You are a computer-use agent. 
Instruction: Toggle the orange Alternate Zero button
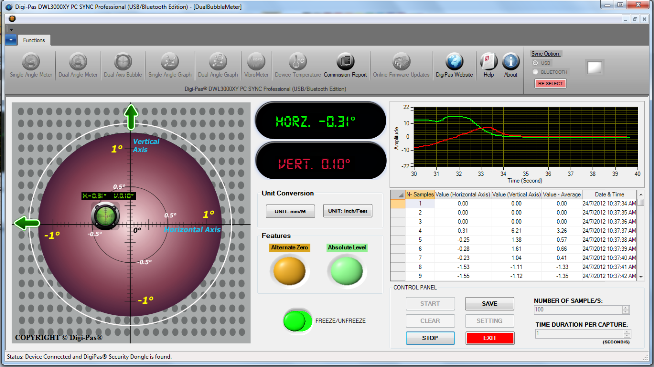coord(289,270)
